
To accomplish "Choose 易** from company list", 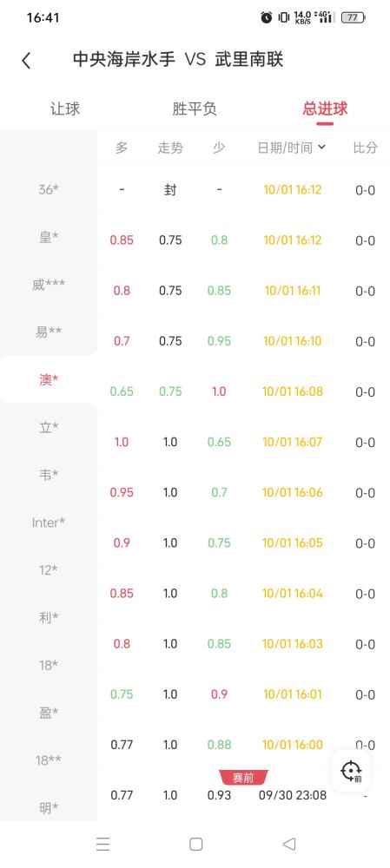I will point(49,332).
